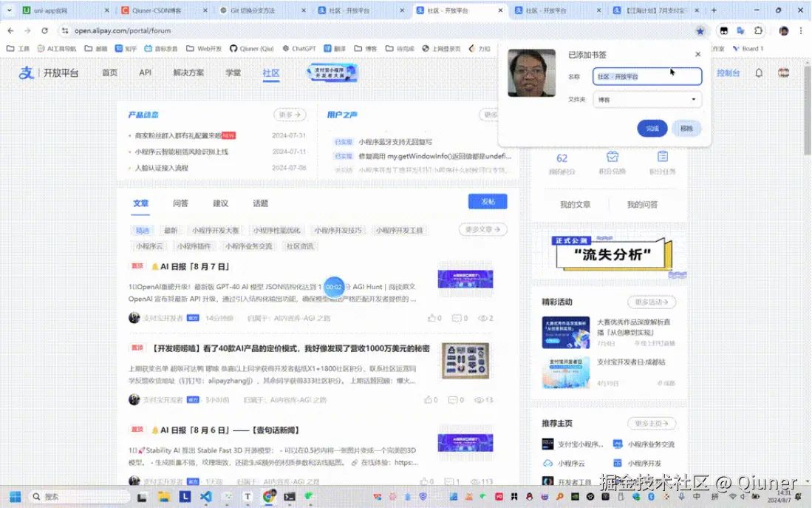Click the bookmark 名称 name input field
This screenshot has width=812, height=508.
point(646,77)
